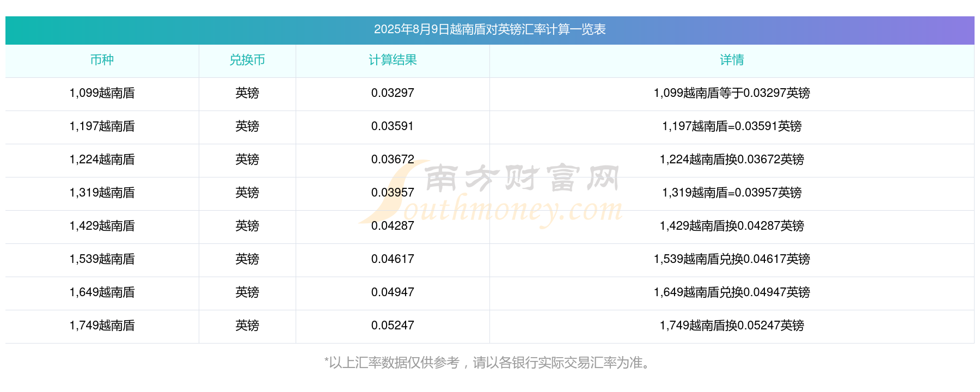Click the 兑换币 column header
980x392 pixels.
[247, 60]
